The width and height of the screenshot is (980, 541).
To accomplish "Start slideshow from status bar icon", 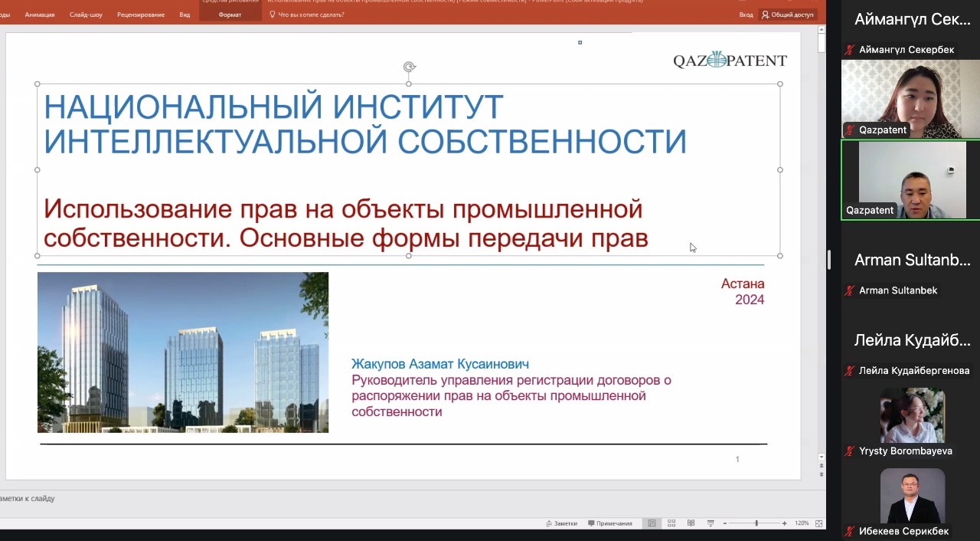I will point(710,523).
